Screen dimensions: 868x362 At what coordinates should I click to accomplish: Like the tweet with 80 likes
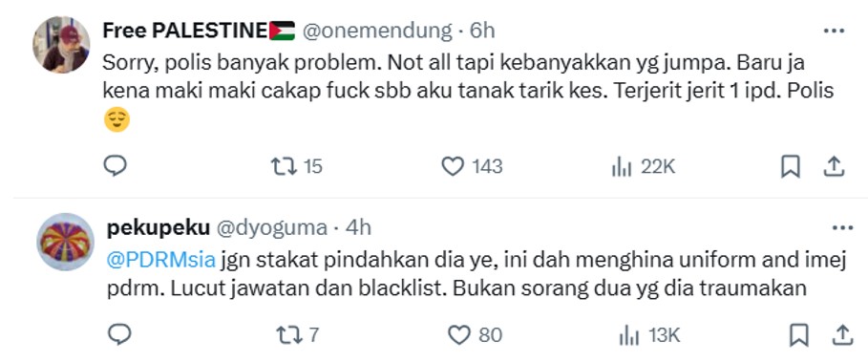tap(475, 334)
